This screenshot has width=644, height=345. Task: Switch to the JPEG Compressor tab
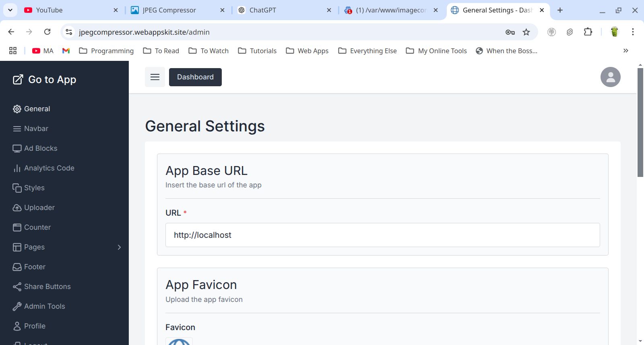[169, 10]
